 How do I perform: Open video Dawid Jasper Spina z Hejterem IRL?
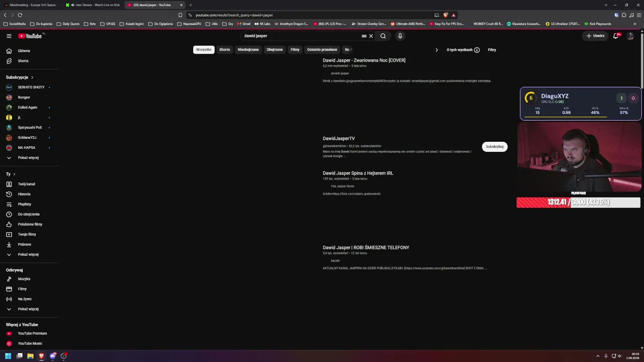point(358,173)
